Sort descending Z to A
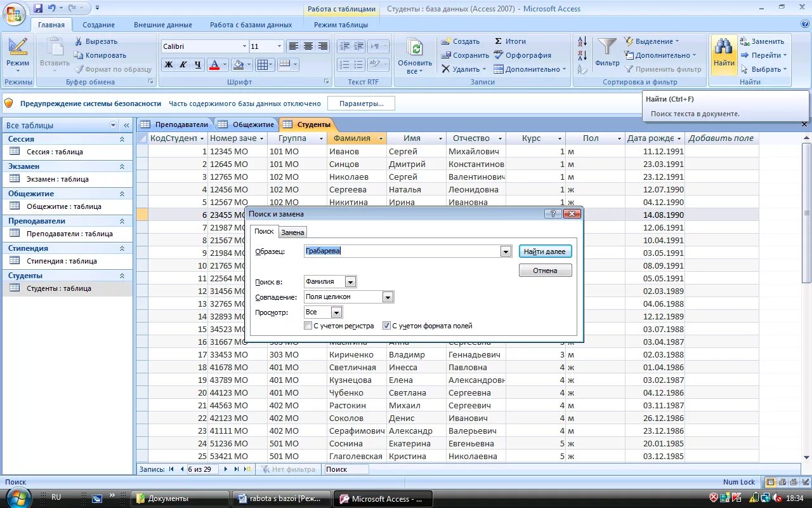812x508 pixels. 582,55
